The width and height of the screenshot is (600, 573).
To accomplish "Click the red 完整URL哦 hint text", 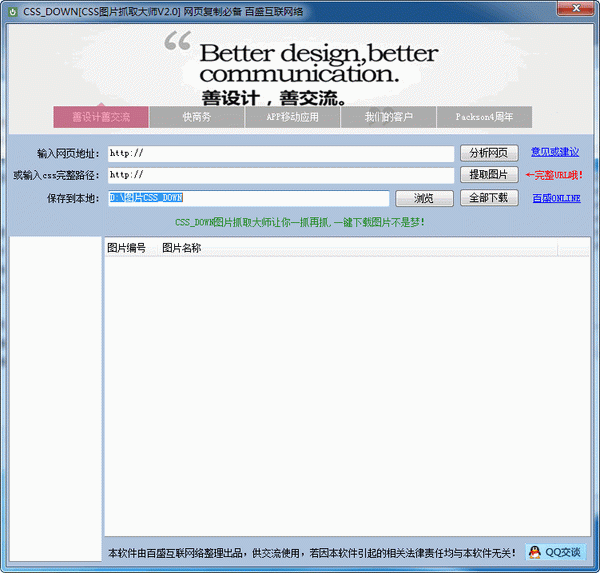I will pos(554,175).
